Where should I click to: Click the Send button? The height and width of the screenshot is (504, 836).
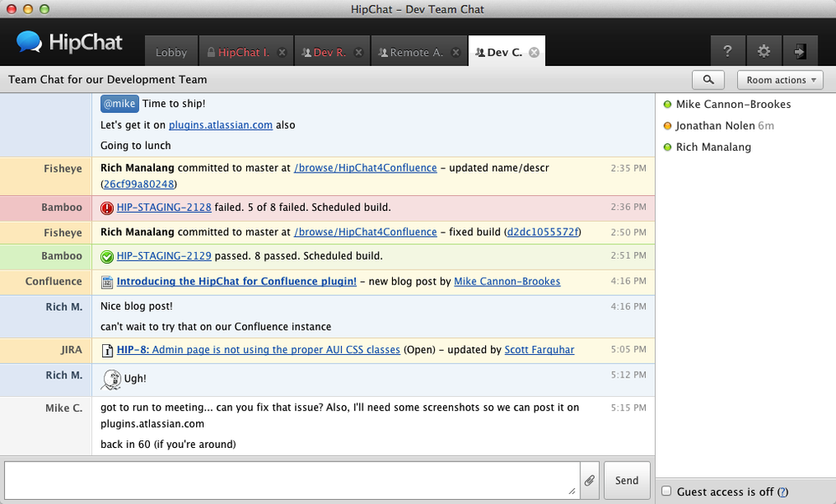627,480
